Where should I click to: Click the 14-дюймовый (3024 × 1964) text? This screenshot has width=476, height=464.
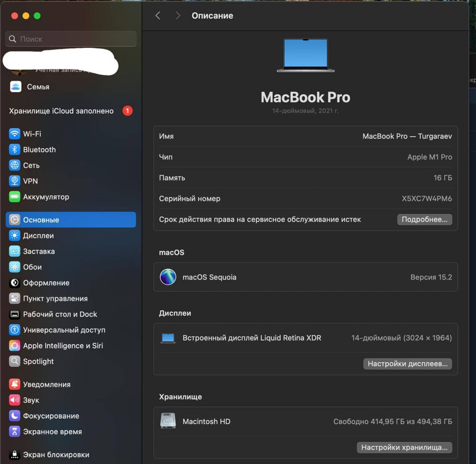point(402,338)
